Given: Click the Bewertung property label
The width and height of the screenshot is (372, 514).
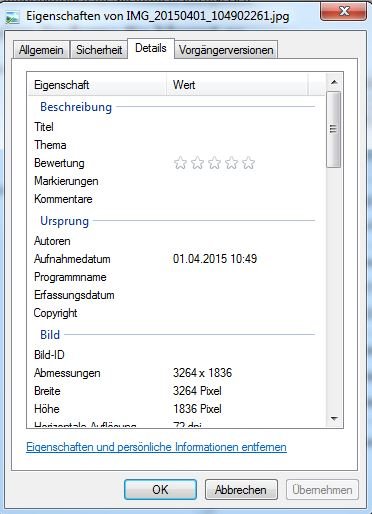Looking at the screenshot, I should (59, 163).
